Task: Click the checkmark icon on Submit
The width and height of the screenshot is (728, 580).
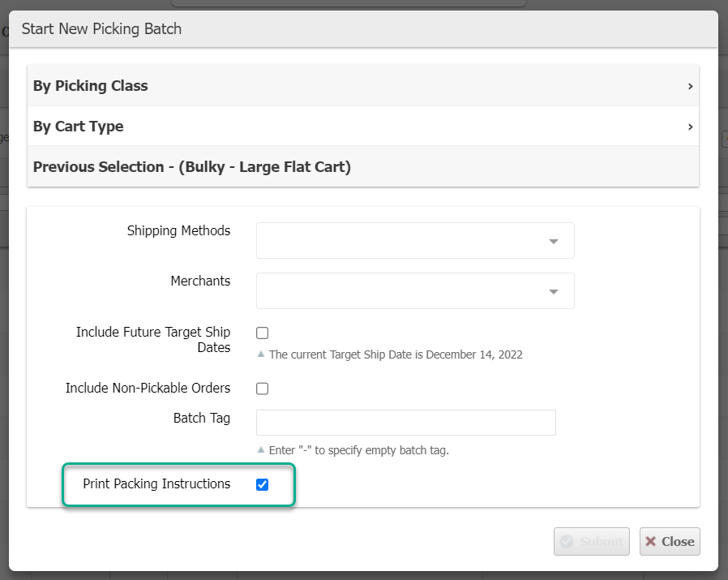Action: [x=567, y=542]
